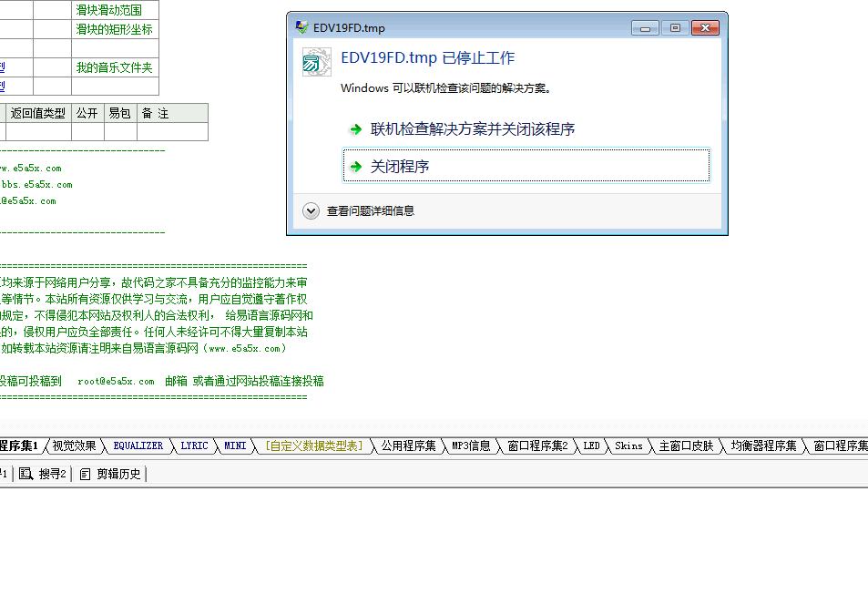This screenshot has height=594, width=868.
Task: Click the 备 注 column header
Action: click(172, 113)
